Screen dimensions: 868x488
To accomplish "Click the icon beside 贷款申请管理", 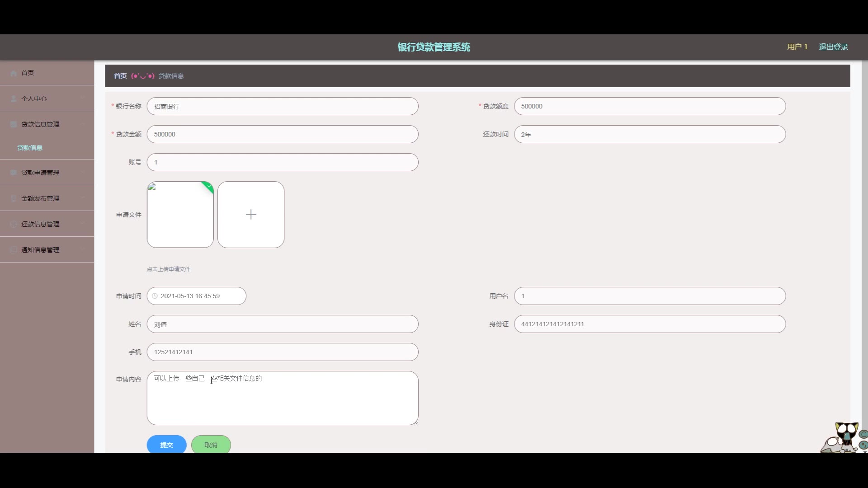I will (14, 173).
